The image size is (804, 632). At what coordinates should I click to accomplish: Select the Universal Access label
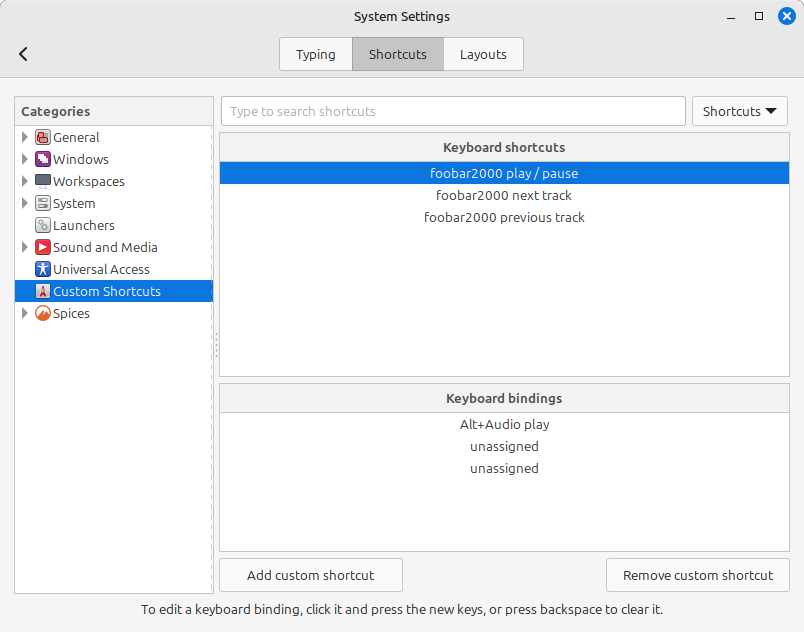coord(102,270)
